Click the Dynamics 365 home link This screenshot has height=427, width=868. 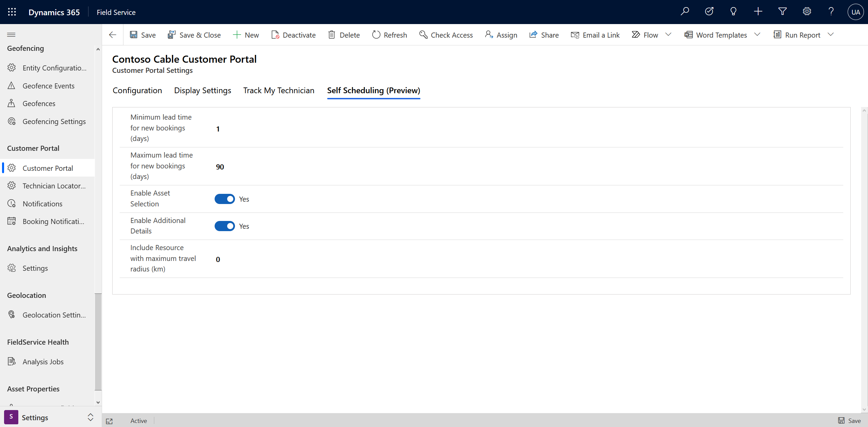54,12
